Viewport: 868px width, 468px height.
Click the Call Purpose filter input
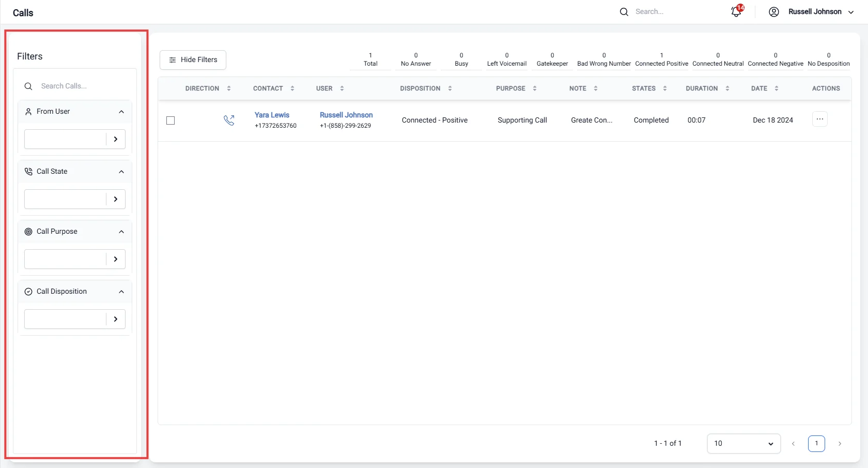tap(65, 259)
